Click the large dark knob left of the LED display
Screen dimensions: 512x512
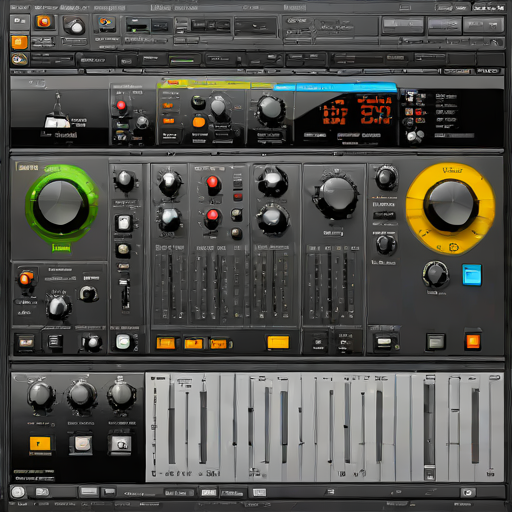coord(270,109)
